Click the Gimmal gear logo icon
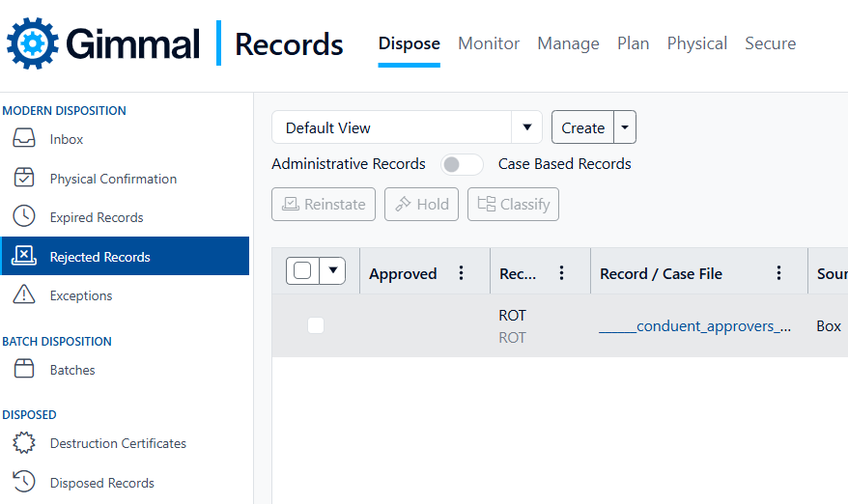 point(33,43)
